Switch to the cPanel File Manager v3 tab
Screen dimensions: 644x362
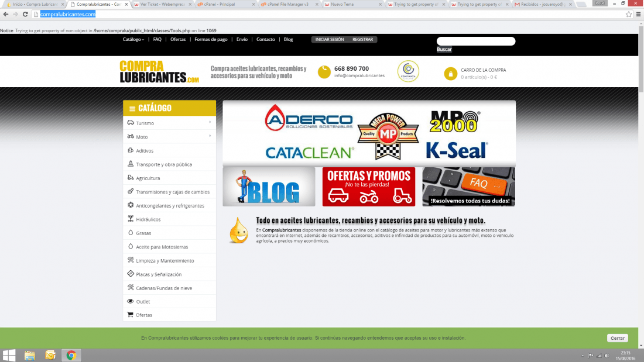tap(289, 5)
